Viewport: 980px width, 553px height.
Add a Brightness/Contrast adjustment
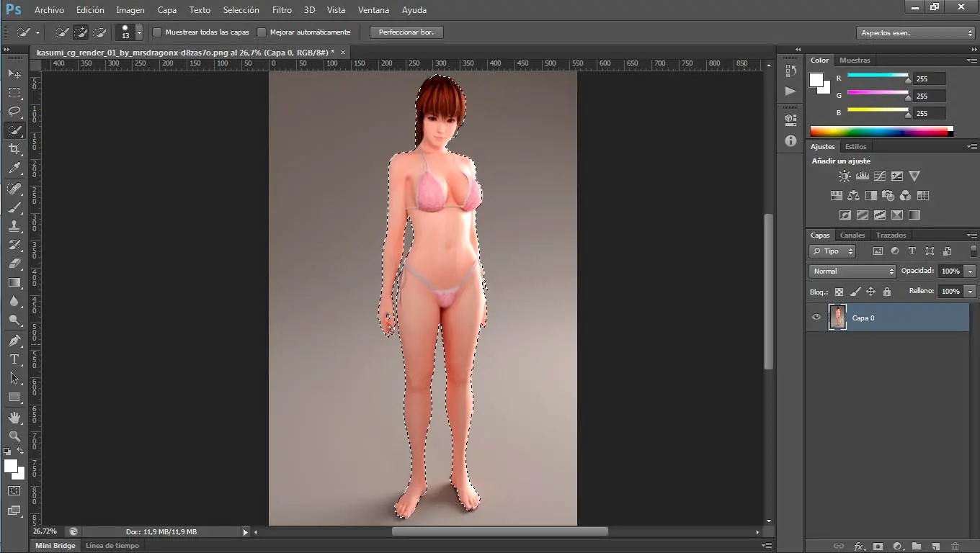[845, 176]
